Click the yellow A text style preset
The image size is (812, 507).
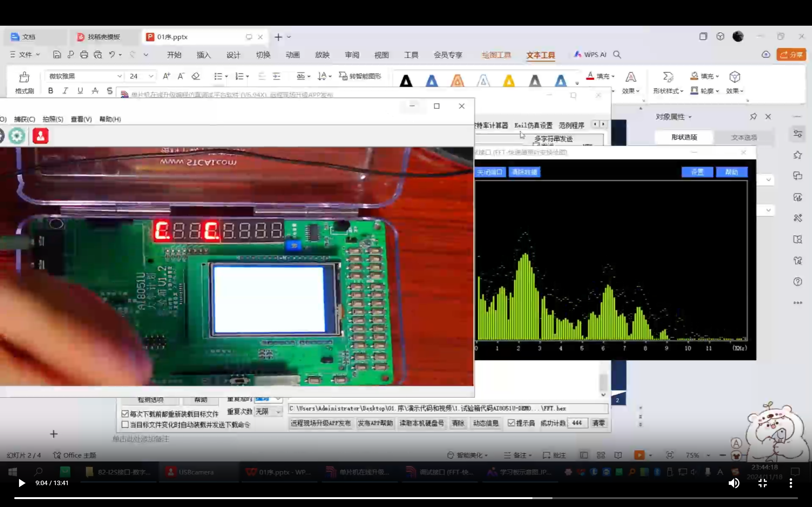[x=509, y=81]
